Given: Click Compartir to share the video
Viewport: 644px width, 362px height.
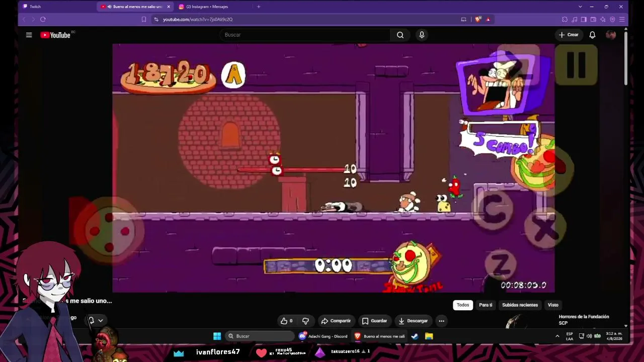Looking at the screenshot, I should (336, 321).
